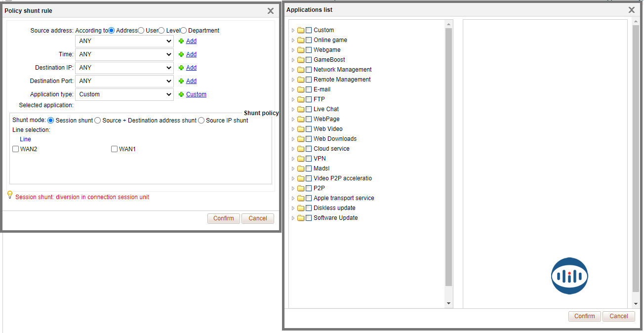Check the Live Chat application checkbox
This screenshot has height=333, width=644.
click(x=309, y=109)
